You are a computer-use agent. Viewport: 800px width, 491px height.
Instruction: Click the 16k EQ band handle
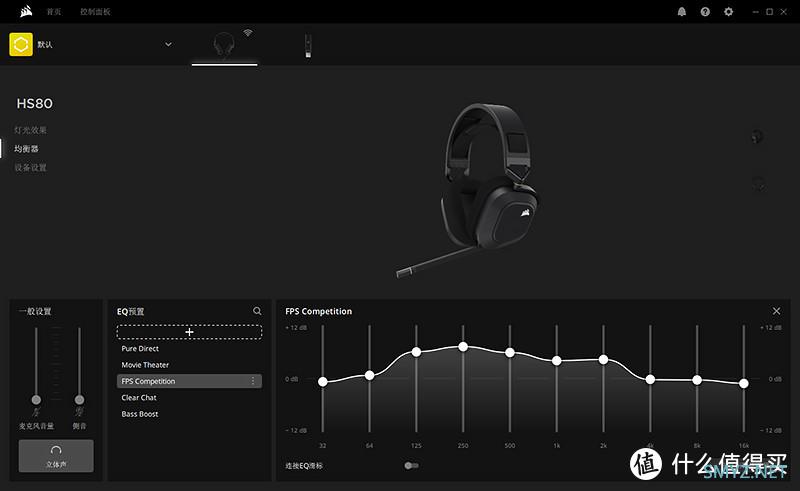tap(744, 383)
